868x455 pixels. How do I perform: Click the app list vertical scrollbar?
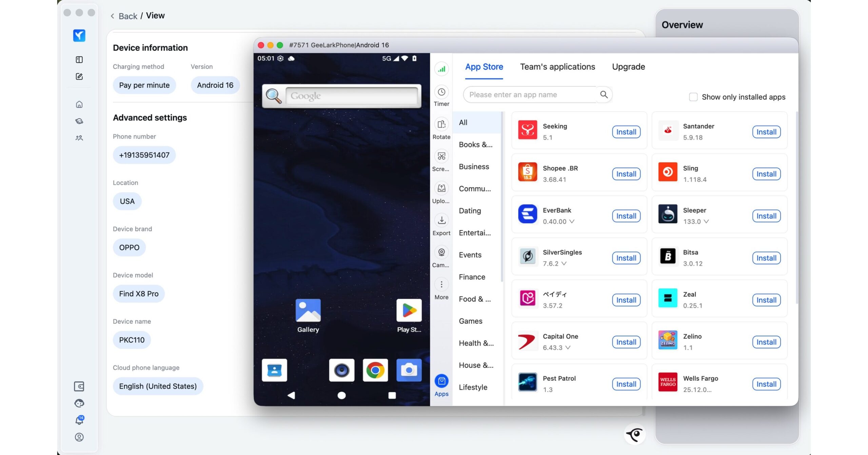[796, 208]
